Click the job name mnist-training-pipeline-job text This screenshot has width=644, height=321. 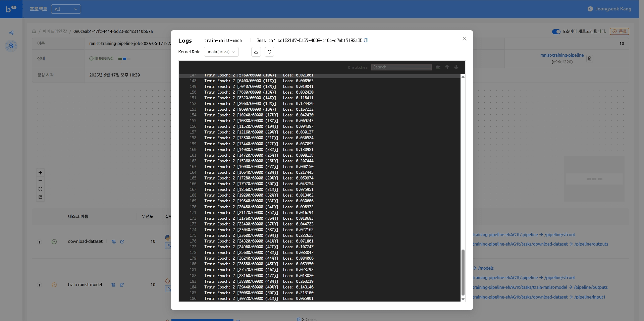coord(130,43)
